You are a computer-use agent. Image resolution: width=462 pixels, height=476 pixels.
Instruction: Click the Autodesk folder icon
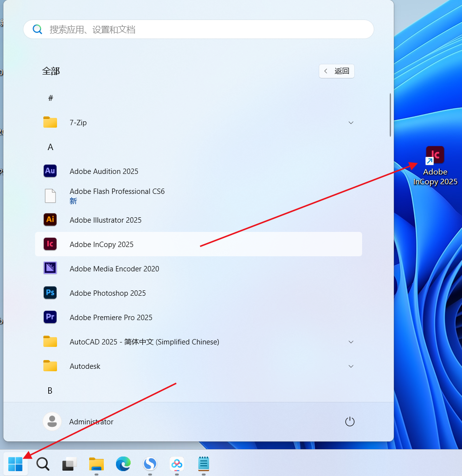[x=50, y=366]
